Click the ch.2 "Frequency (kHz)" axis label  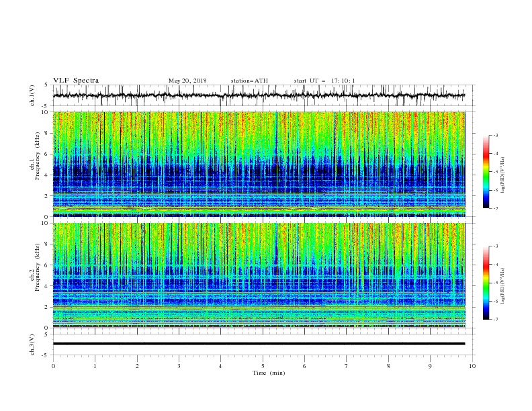38,266
